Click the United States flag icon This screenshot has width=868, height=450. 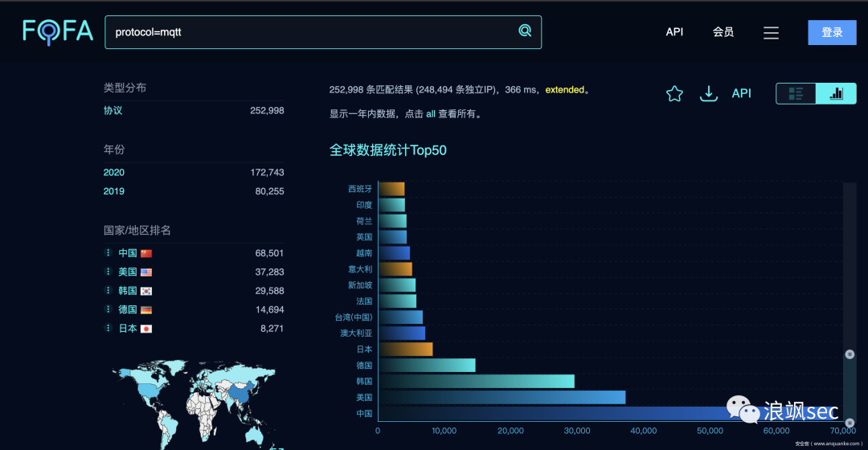coord(146,272)
